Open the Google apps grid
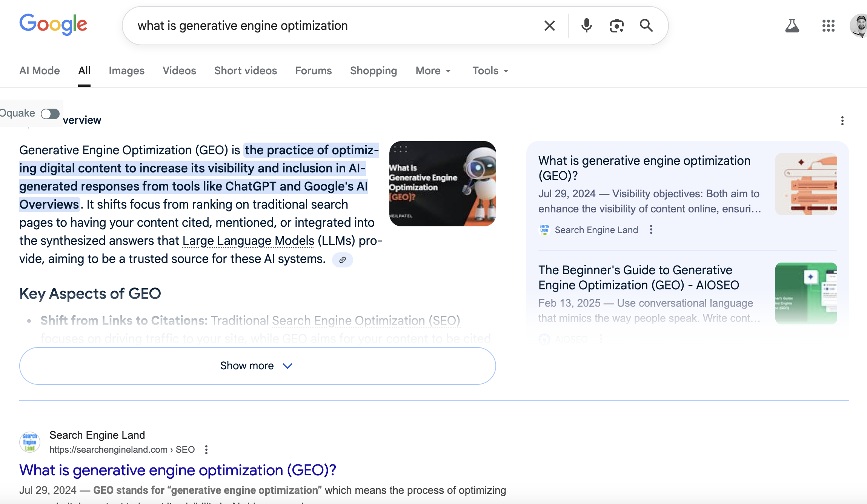The image size is (867, 504). point(828,25)
